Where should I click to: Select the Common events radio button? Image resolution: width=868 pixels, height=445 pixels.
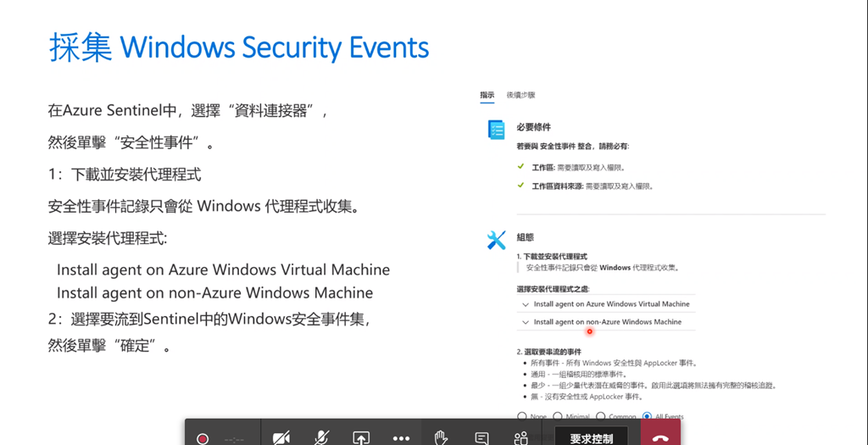pos(601,416)
